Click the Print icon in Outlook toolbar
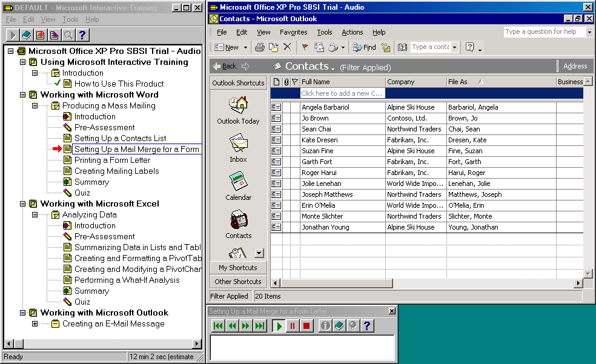Image resolution: width=596 pixels, height=364 pixels. [x=260, y=47]
